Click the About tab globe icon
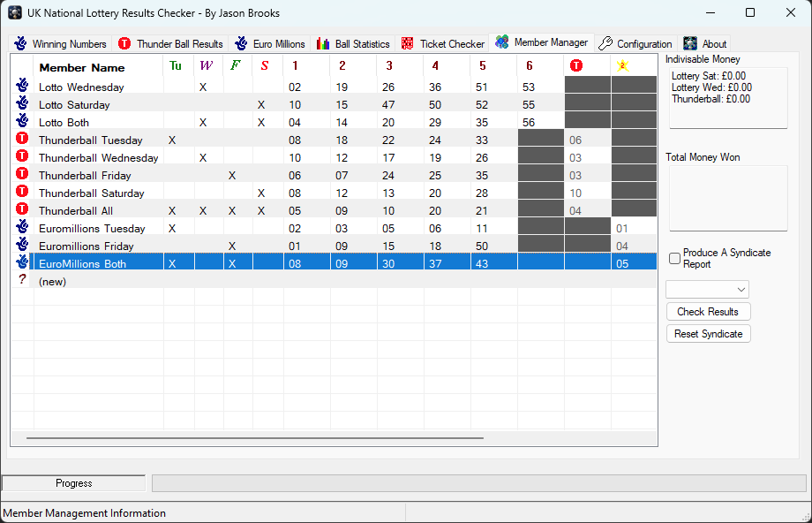 690,43
